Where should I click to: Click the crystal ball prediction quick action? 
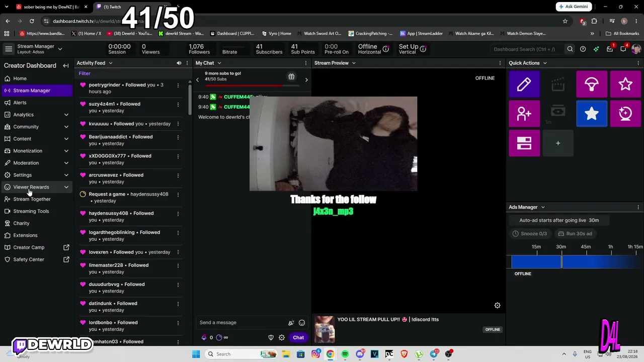625,114
